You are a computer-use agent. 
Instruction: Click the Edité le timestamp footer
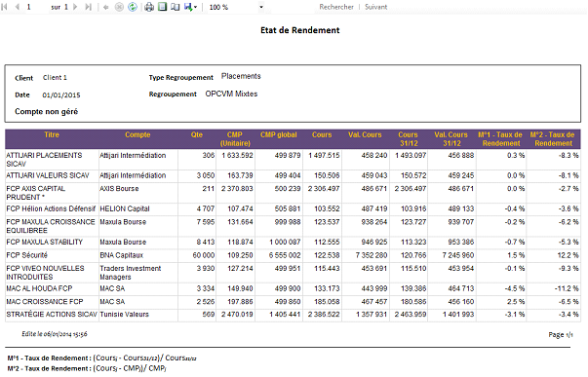coord(55,334)
